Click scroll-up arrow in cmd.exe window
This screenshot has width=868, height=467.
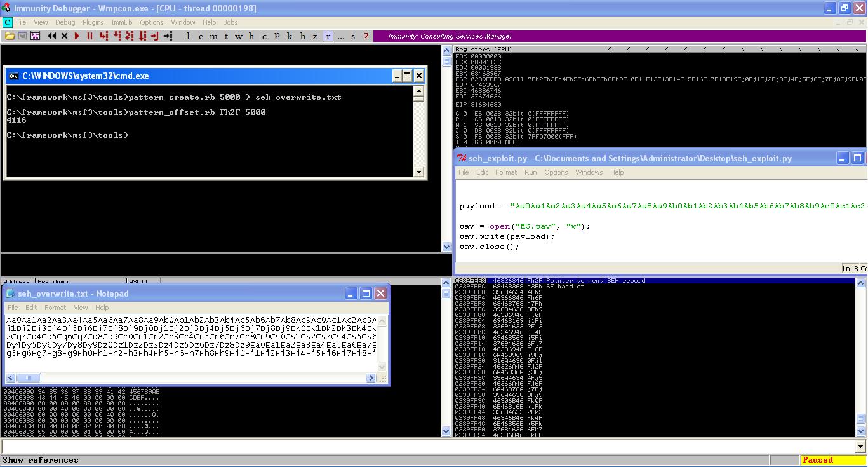coord(418,91)
